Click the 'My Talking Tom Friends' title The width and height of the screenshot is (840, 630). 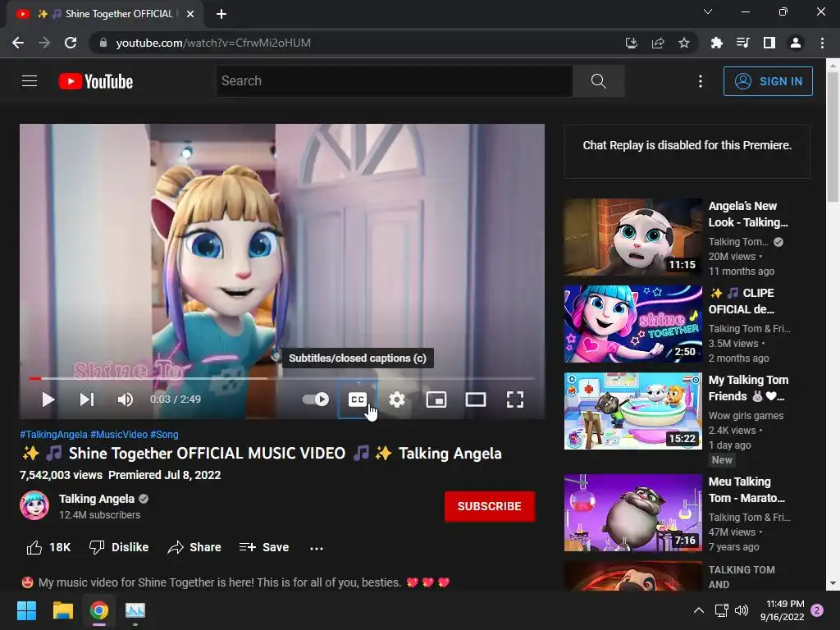point(748,388)
